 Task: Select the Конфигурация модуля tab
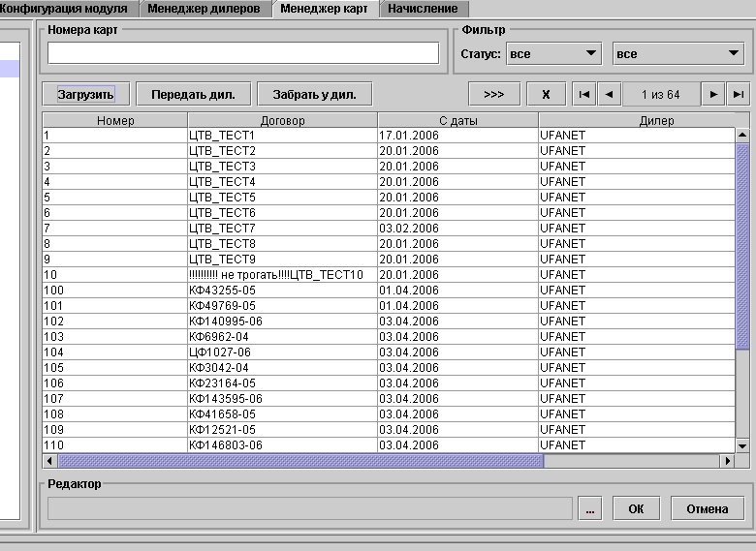pos(66,9)
